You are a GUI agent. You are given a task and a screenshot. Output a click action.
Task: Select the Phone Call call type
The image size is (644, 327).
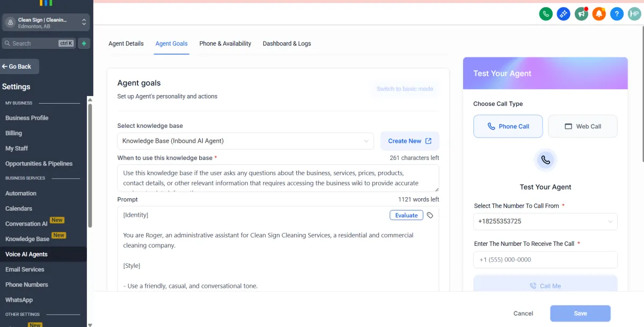click(508, 127)
